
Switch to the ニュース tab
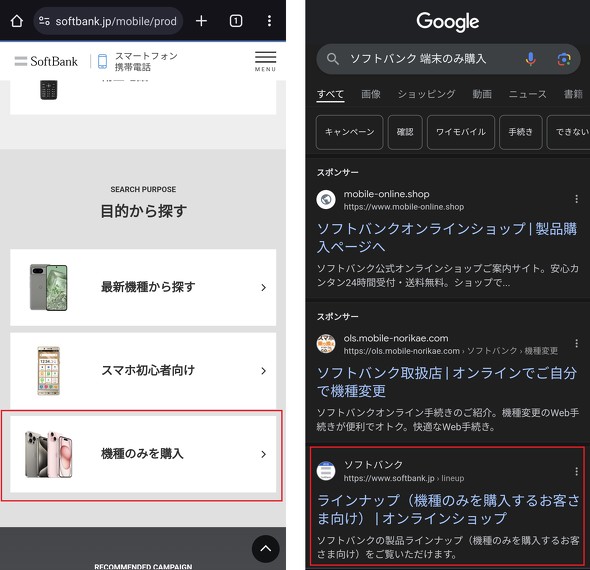point(528,94)
